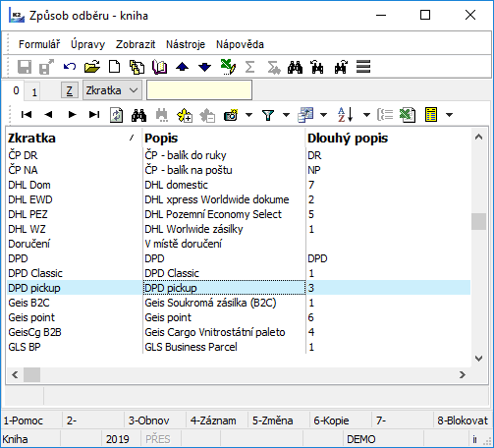
Task: Click the blue up arrow icon
Action: coord(182,67)
